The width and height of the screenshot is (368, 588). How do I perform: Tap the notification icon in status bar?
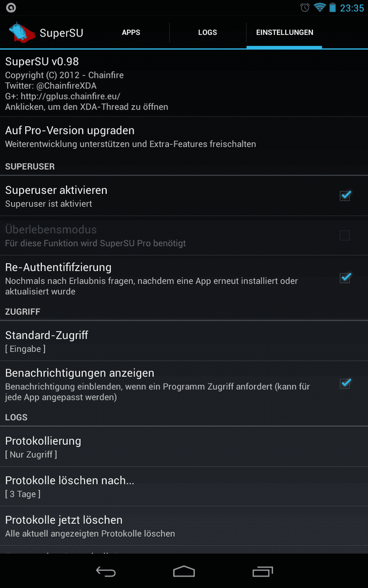click(x=11, y=8)
